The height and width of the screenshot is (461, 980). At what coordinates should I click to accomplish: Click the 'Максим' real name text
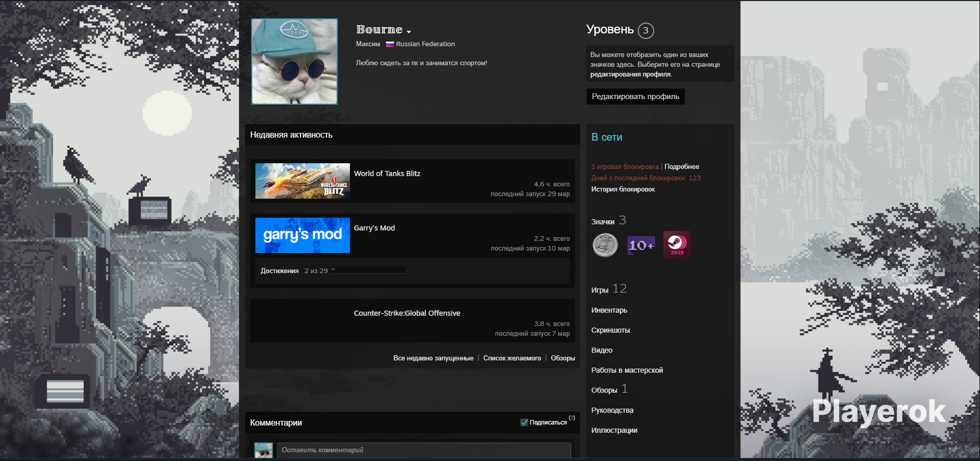pyautogui.click(x=368, y=44)
